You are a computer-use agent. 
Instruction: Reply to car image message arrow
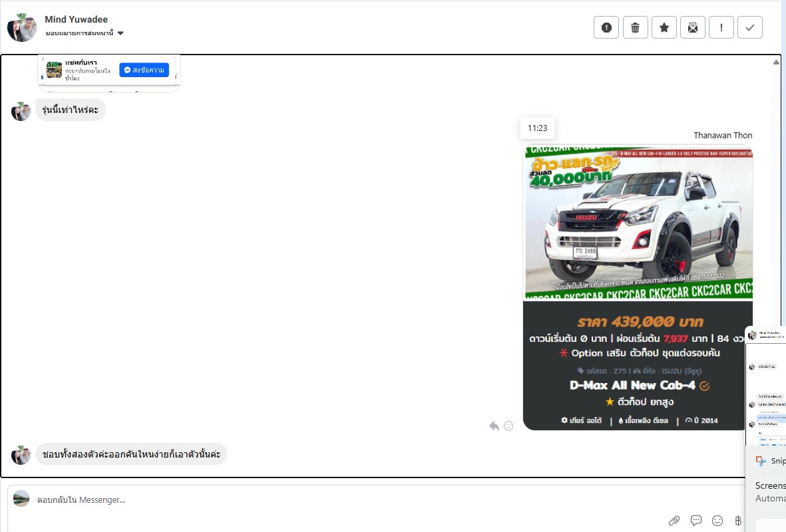494,426
